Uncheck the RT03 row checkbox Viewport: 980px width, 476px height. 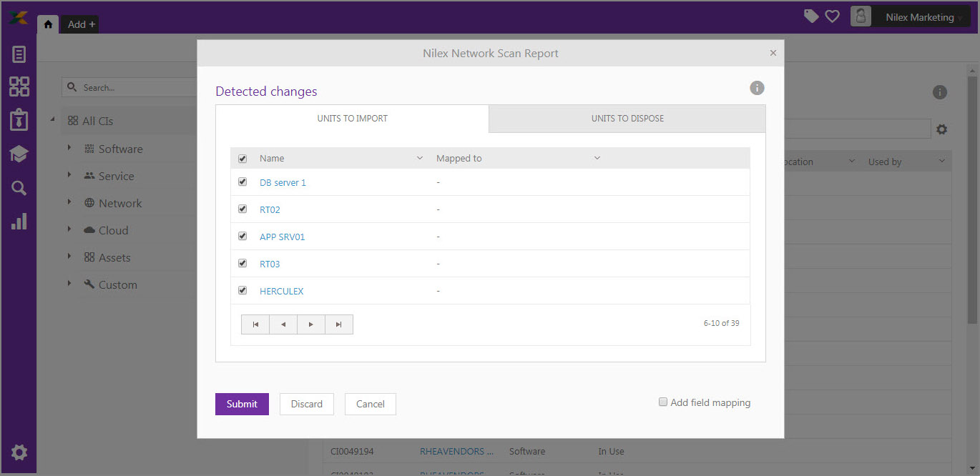tap(242, 263)
